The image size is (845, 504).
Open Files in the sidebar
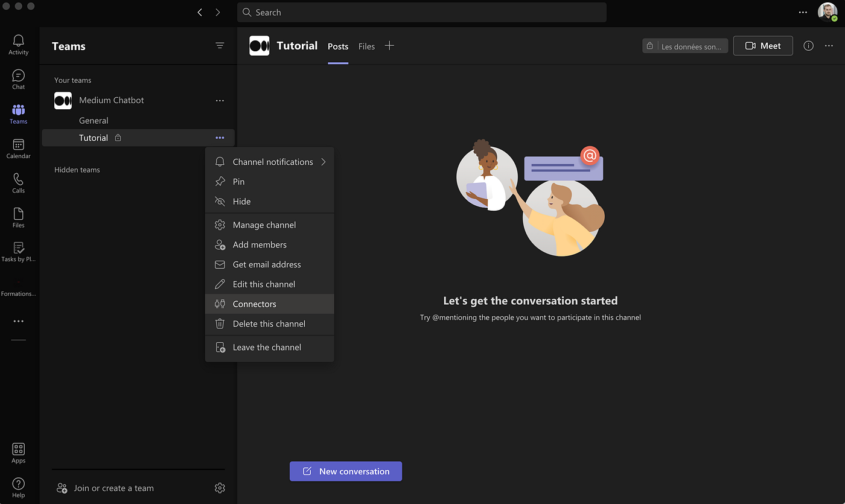click(18, 217)
